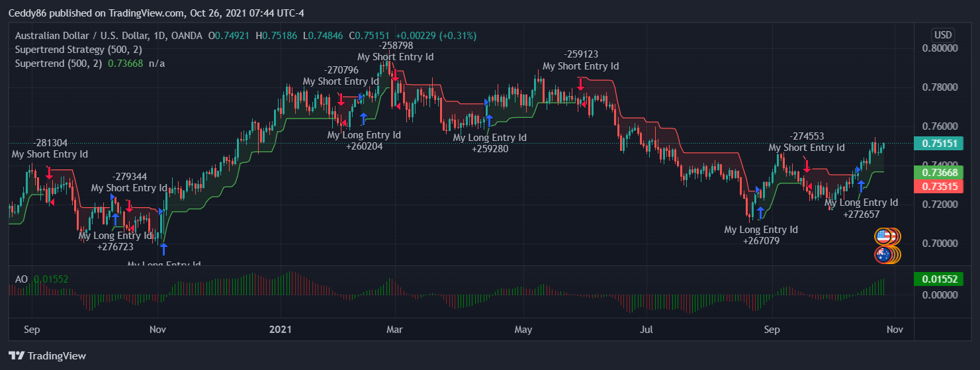
Task: Click the 0.76000 price axis label
Action: (939, 126)
